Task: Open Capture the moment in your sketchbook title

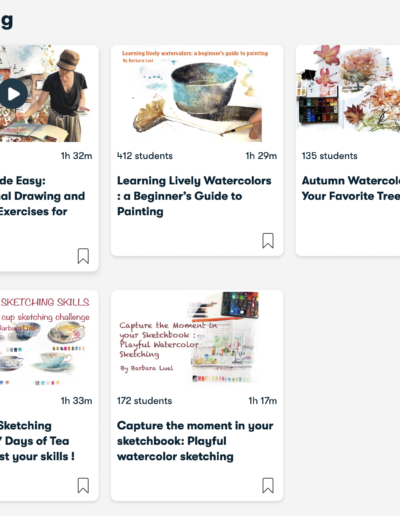Action: [195, 441]
